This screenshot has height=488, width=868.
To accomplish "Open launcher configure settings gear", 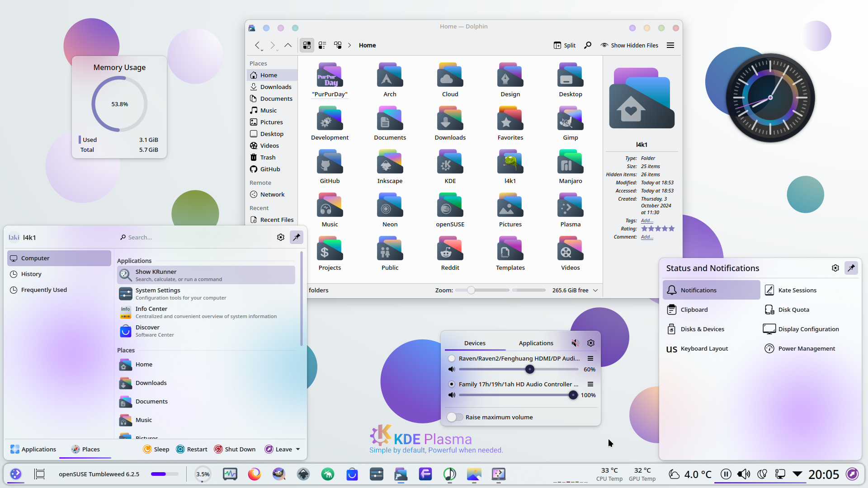I will pos(281,237).
